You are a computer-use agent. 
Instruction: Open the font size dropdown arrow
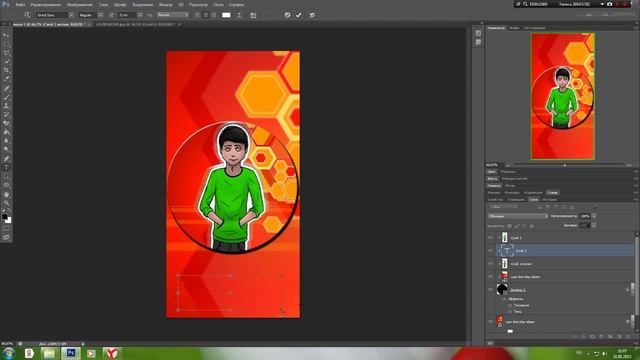pos(140,15)
